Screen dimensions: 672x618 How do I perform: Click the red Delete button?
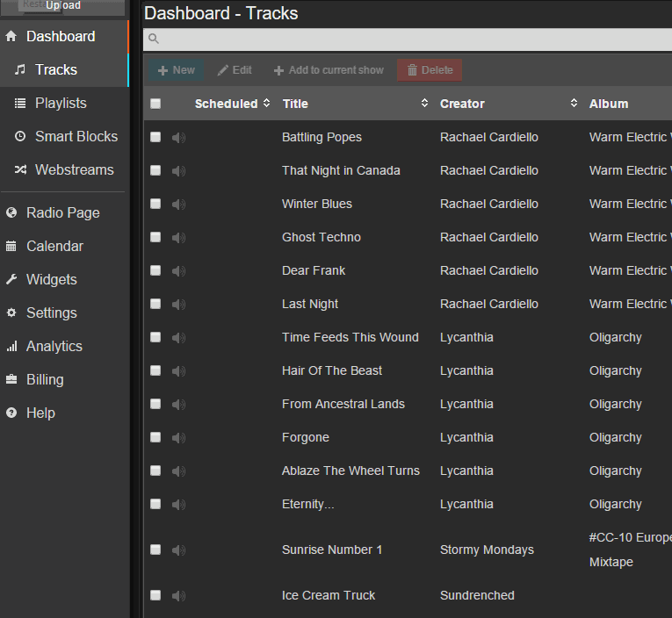(x=430, y=70)
